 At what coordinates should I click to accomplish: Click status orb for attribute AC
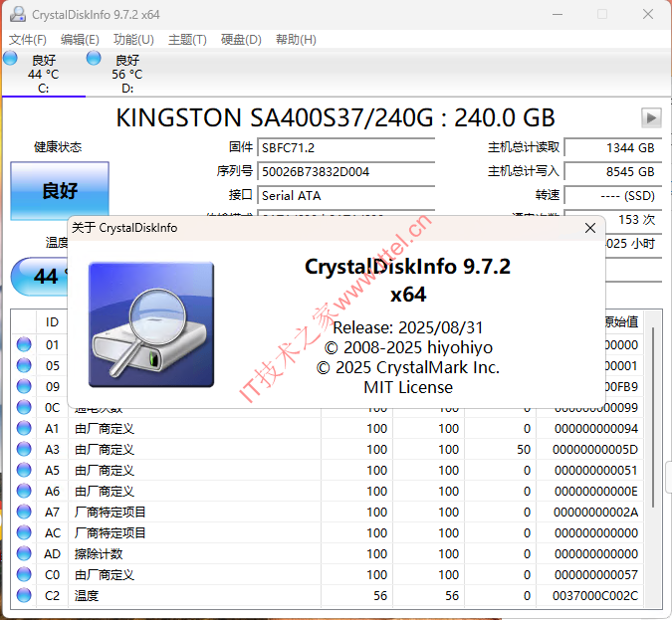tap(24, 532)
